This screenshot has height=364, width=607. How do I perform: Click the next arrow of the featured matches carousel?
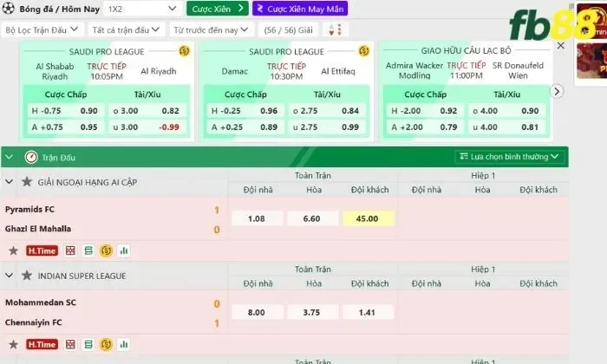[x=558, y=91]
